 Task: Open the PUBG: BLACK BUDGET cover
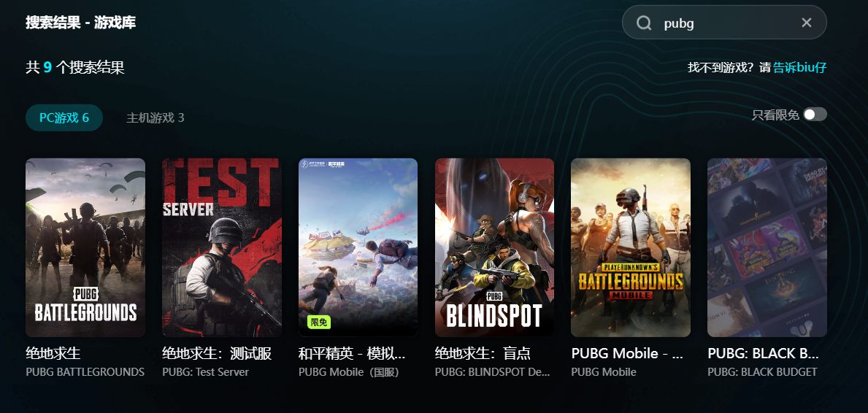tap(767, 247)
